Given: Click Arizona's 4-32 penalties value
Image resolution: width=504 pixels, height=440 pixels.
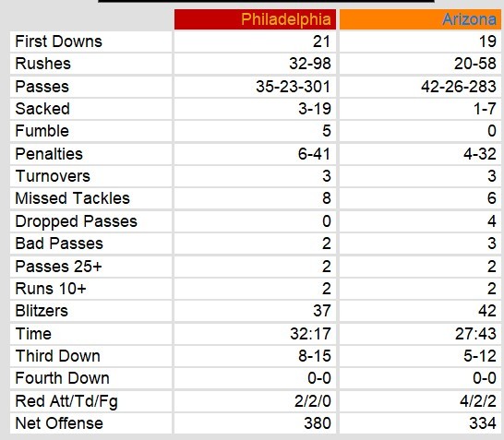Looking at the screenshot, I should tap(480, 153).
